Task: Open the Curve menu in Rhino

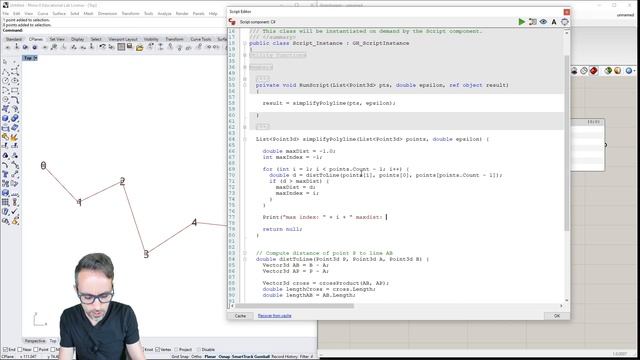Action: coord(42,13)
